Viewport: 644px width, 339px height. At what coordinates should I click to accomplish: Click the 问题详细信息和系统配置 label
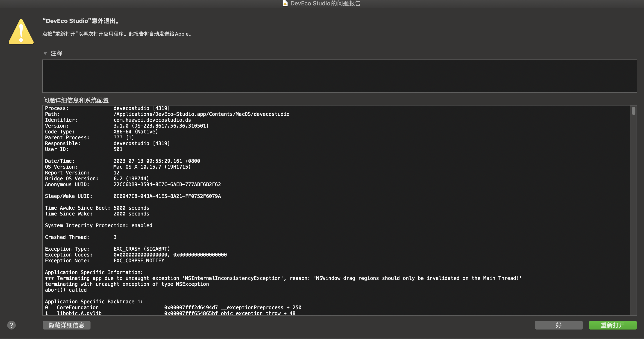[x=76, y=100]
